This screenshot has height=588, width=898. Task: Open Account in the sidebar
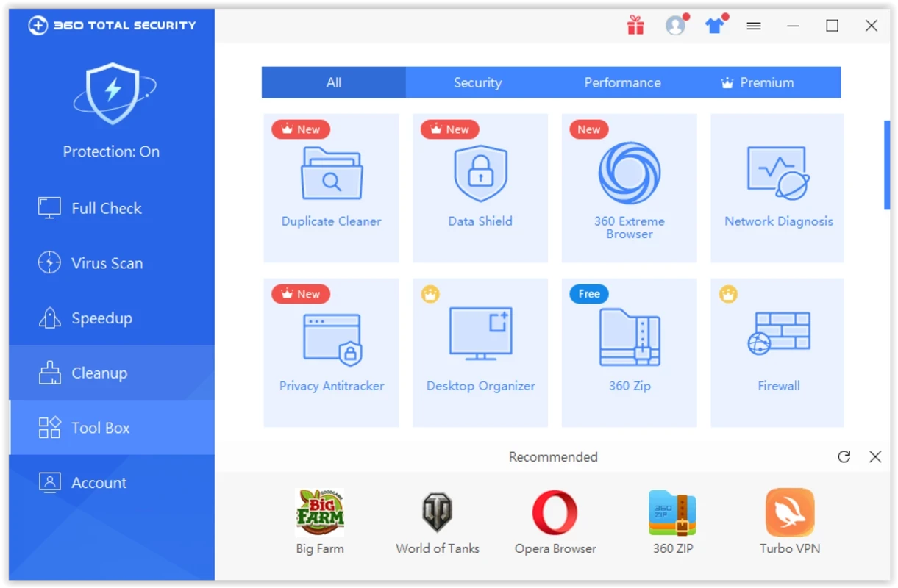pos(112,483)
